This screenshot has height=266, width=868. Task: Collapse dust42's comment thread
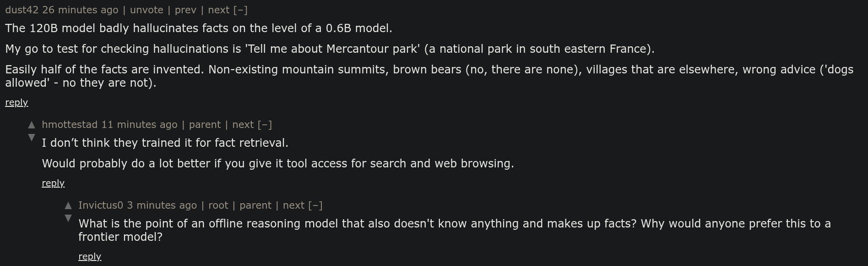tap(240, 10)
